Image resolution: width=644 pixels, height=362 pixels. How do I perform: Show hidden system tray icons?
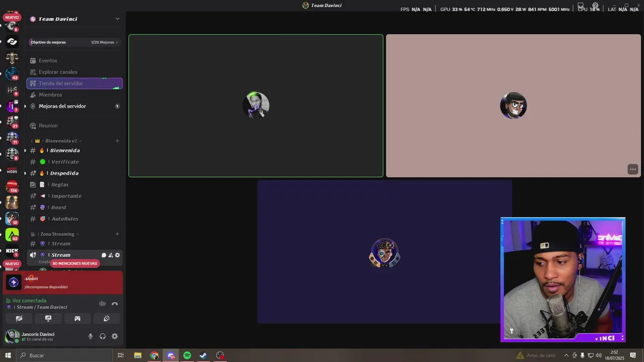tap(567, 355)
